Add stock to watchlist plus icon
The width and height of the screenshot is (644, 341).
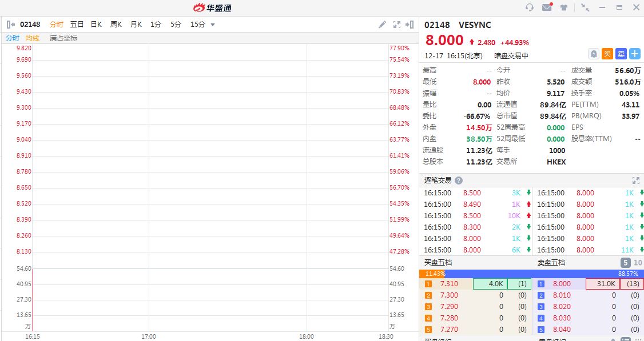[x=635, y=54]
